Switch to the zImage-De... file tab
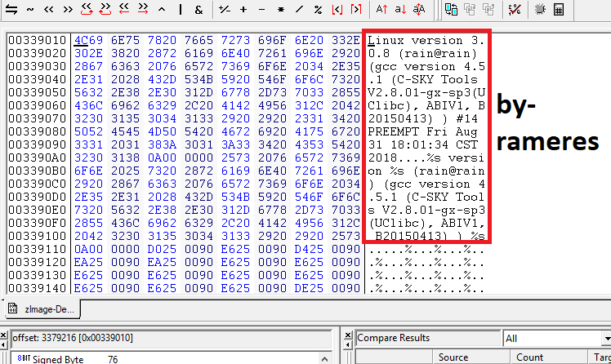This screenshot has height=364, width=611. (42, 309)
